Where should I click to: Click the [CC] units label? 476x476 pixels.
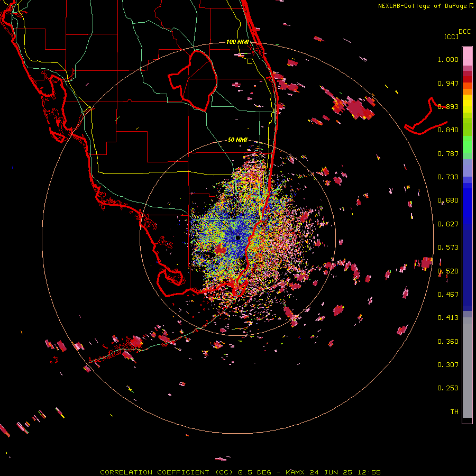[451, 36]
